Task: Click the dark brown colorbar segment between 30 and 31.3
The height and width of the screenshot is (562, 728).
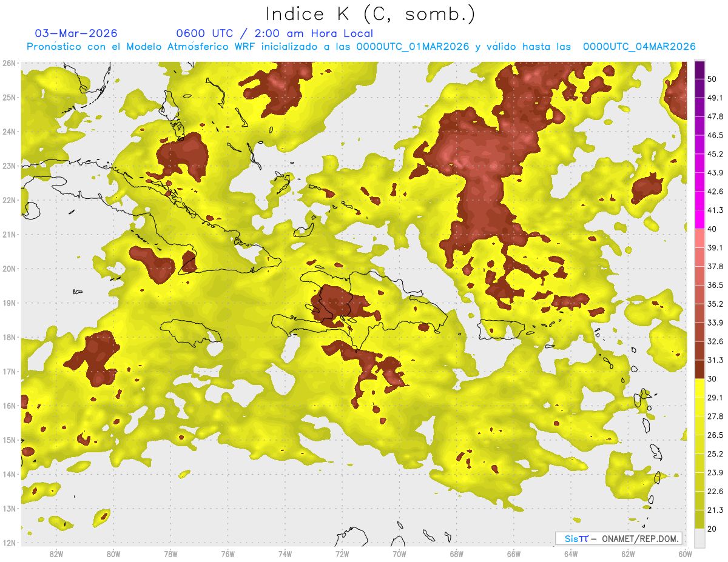Action: pos(699,369)
